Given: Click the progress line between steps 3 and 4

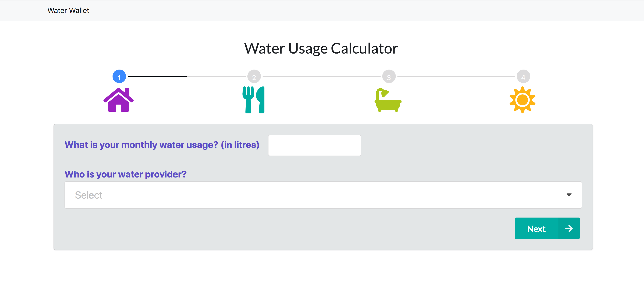Looking at the screenshot, I should point(456,77).
